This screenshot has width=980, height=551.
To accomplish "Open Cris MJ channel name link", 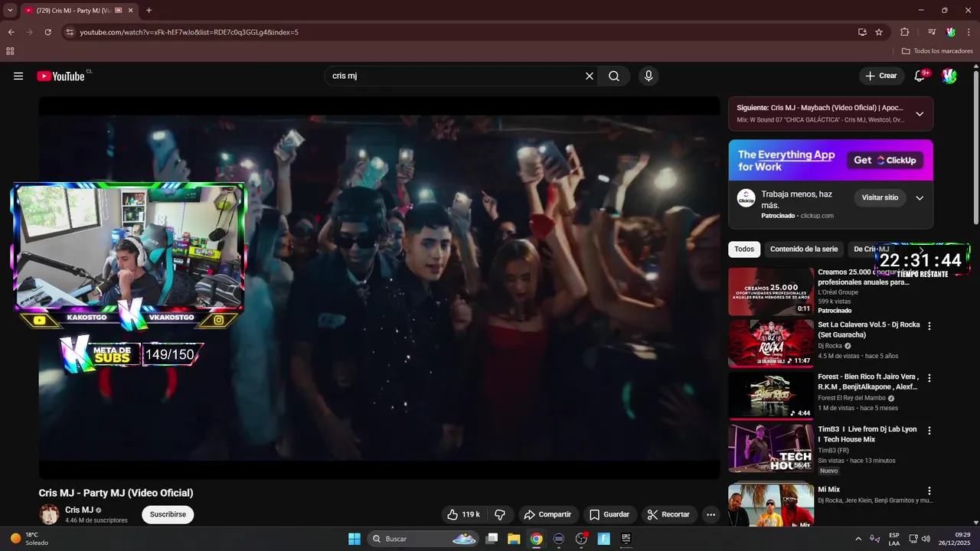I will [x=79, y=510].
